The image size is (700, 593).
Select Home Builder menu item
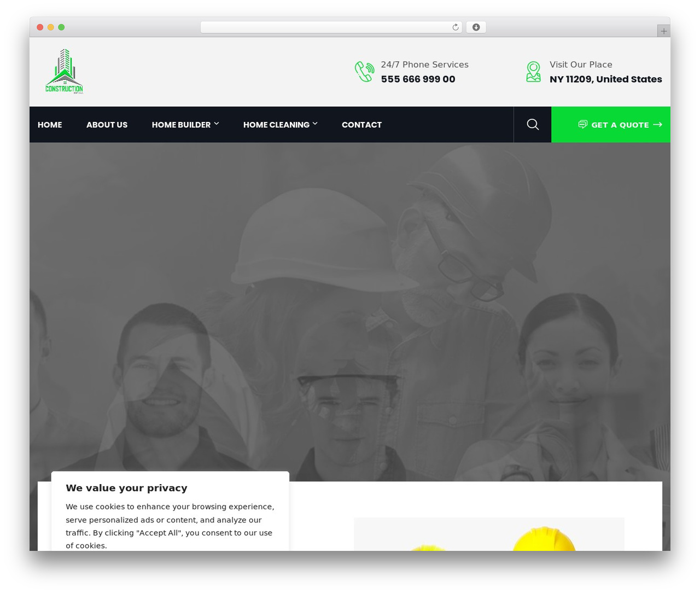click(181, 125)
